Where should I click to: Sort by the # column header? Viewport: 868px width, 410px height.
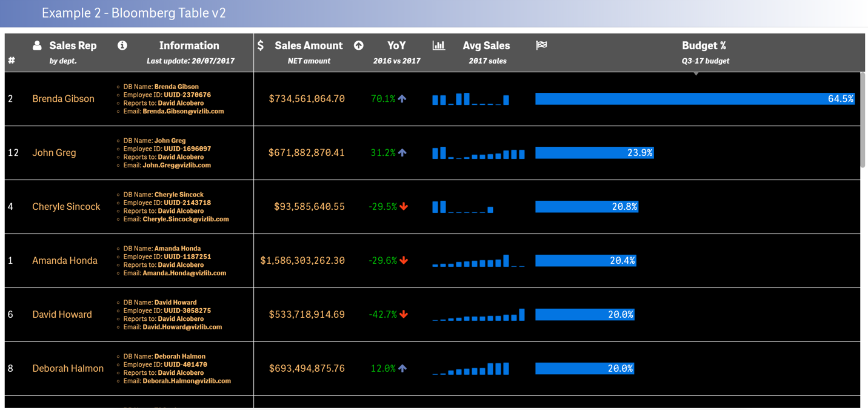[x=12, y=61]
